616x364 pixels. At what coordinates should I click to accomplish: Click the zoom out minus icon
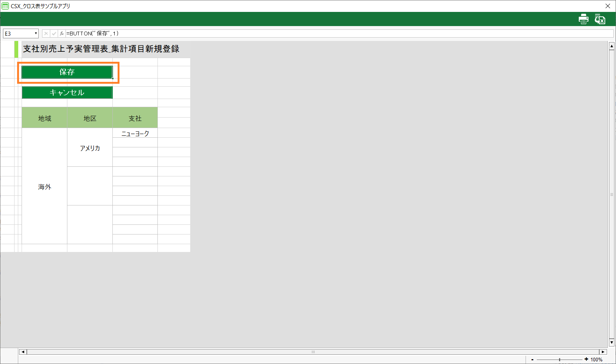click(x=533, y=360)
